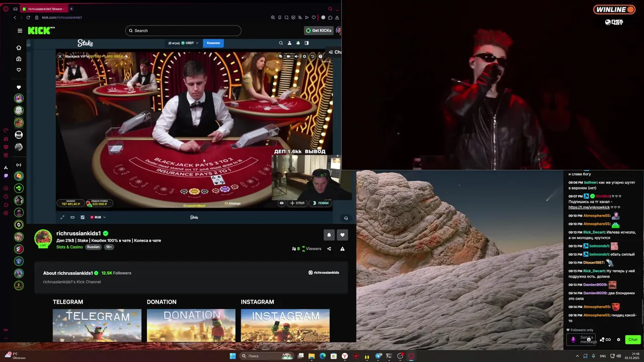Toggle the eye visibility button in blackjack
The width and height of the screenshot is (644, 362).
(x=282, y=203)
